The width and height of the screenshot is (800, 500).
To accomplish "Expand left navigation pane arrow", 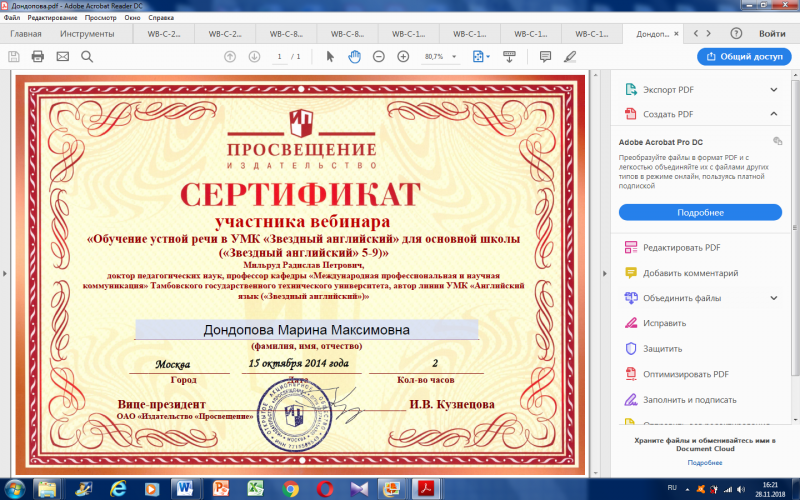I will (x=5, y=273).
